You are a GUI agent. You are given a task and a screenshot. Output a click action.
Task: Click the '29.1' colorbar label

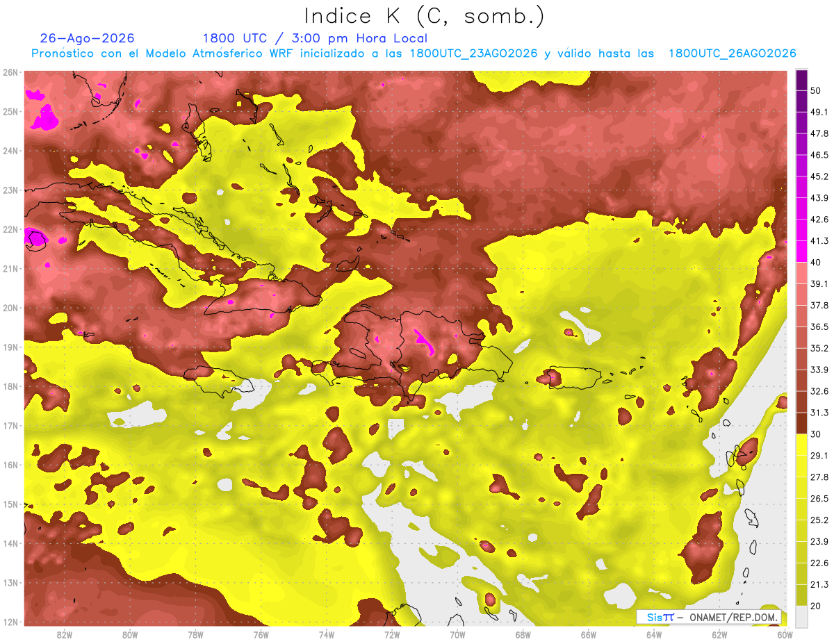coord(819,455)
